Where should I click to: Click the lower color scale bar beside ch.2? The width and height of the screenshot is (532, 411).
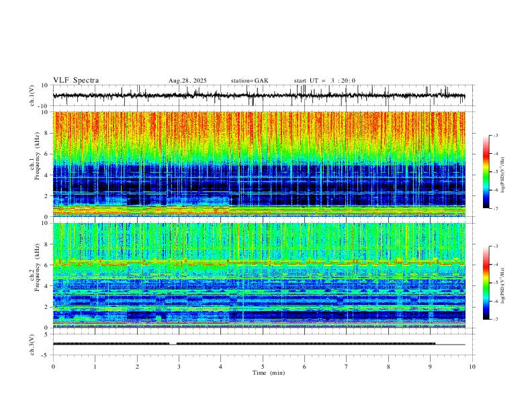tap(486, 283)
